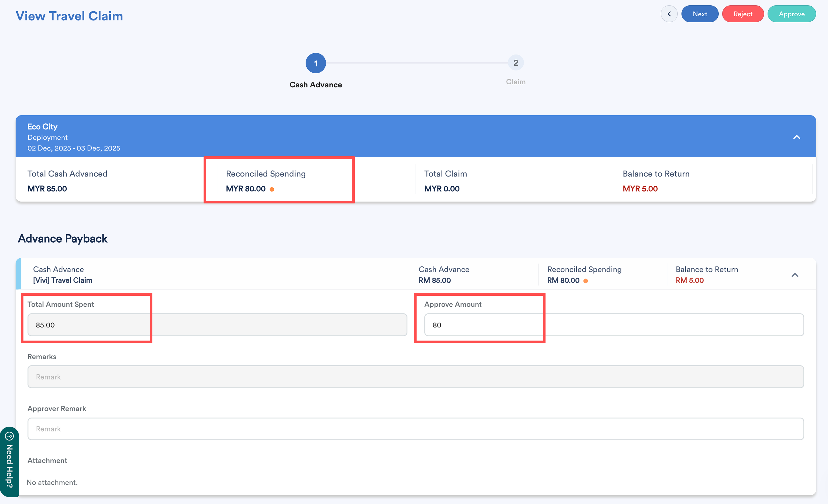
Task: Open the Need Help side tab
Action: coord(9,462)
